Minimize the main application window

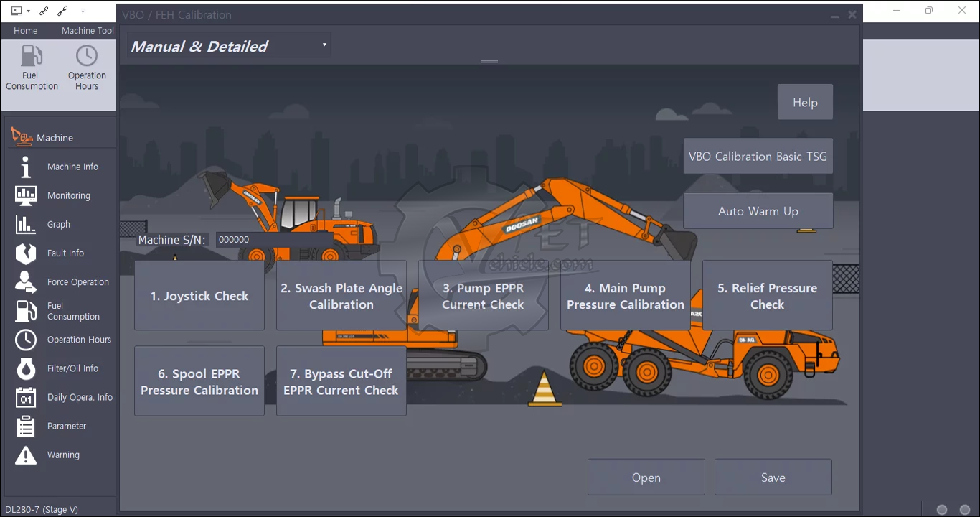coord(897,11)
